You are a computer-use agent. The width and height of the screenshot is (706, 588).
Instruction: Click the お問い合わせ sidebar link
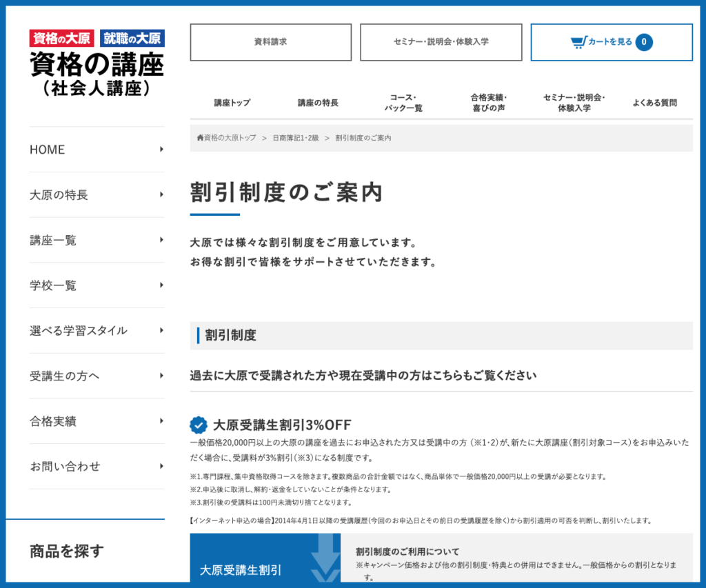97,467
